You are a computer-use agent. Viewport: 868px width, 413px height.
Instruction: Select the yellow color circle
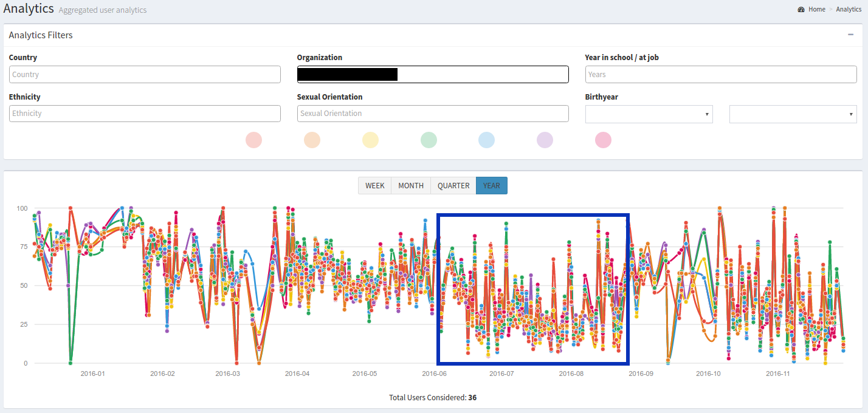(370, 140)
